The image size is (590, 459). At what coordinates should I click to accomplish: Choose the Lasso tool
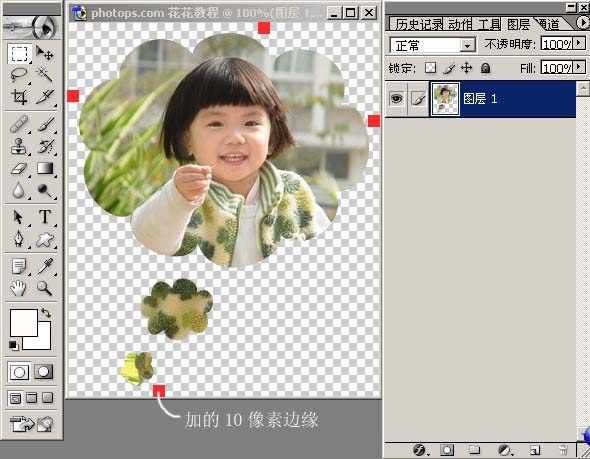point(20,75)
